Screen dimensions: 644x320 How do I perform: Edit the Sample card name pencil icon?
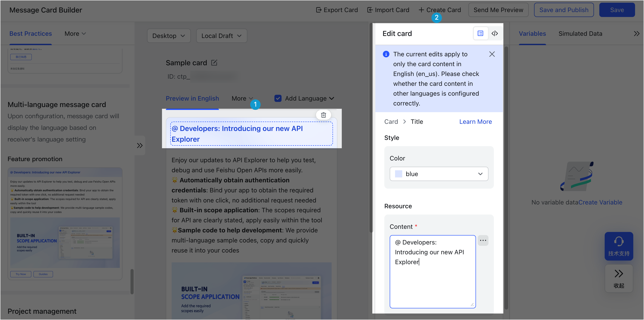click(214, 63)
